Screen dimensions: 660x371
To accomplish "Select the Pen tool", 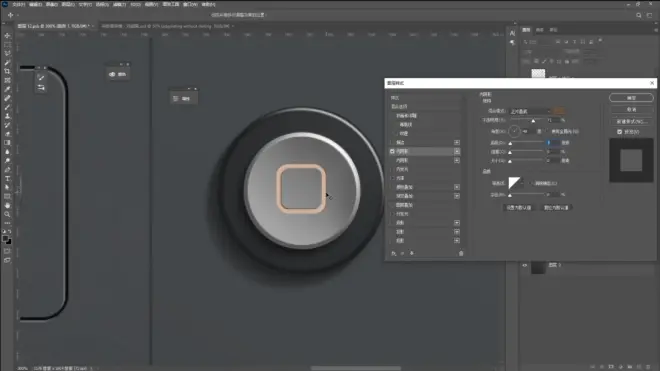I will [x=7, y=169].
